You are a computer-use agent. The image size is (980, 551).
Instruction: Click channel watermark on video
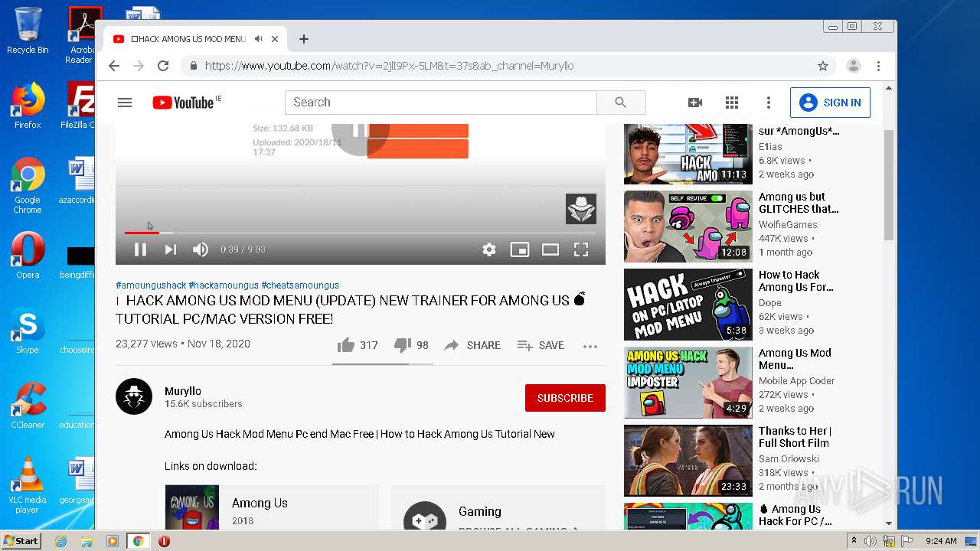[581, 209]
